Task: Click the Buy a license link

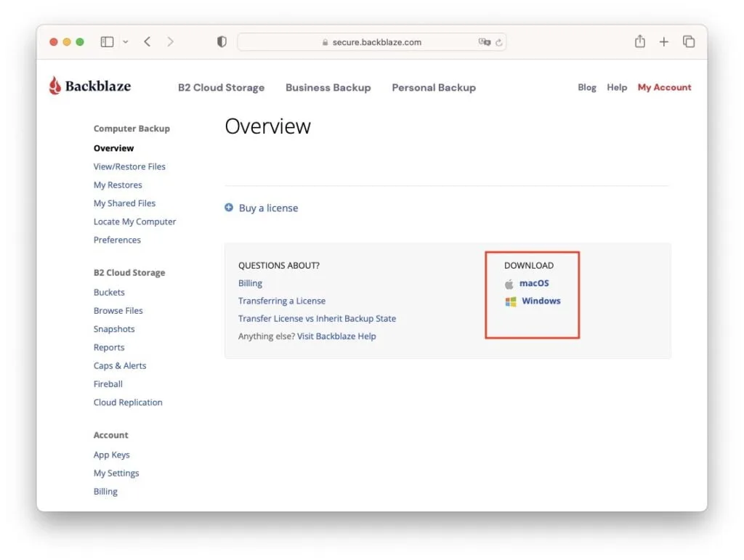Action: click(x=267, y=208)
